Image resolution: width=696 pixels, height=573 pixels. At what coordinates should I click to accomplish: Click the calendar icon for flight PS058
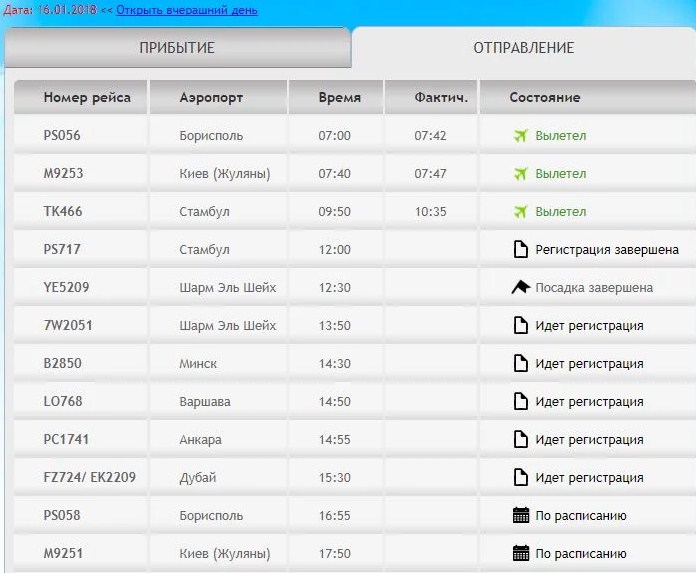click(519, 516)
